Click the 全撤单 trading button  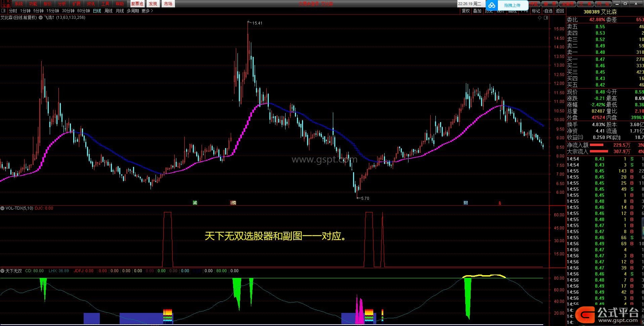[x=568, y=4]
